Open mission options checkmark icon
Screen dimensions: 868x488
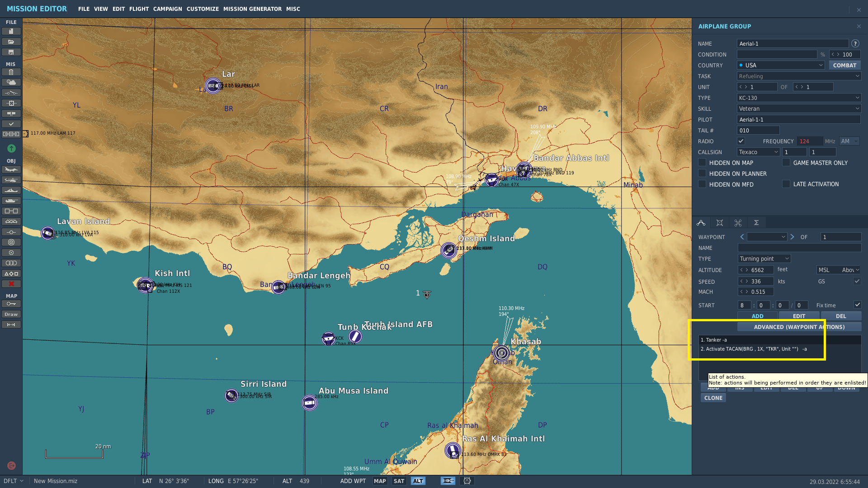point(11,124)
